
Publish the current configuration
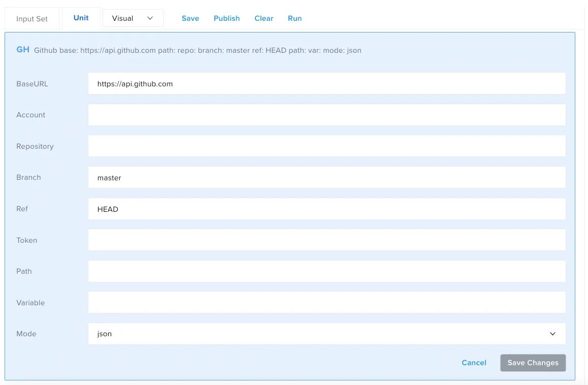(x=226, y=18)
